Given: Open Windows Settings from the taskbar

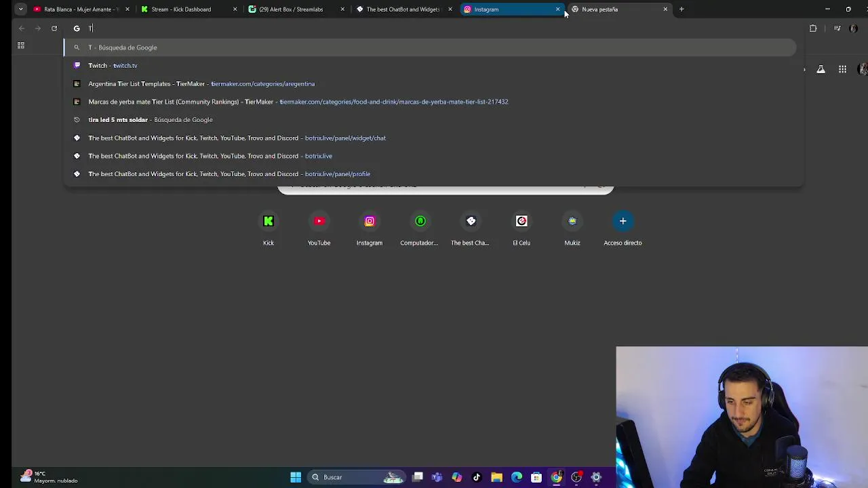Looking at the screenshot, I should 596,477.
